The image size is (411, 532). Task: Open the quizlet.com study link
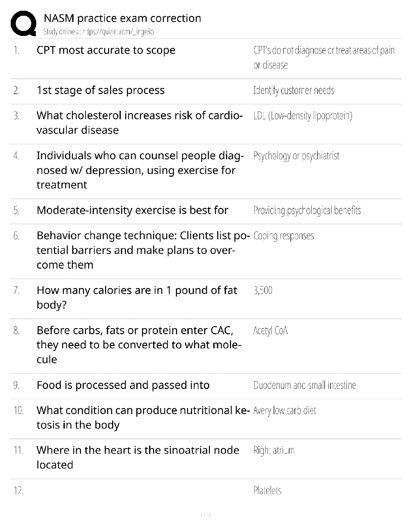tap(98, 32)
